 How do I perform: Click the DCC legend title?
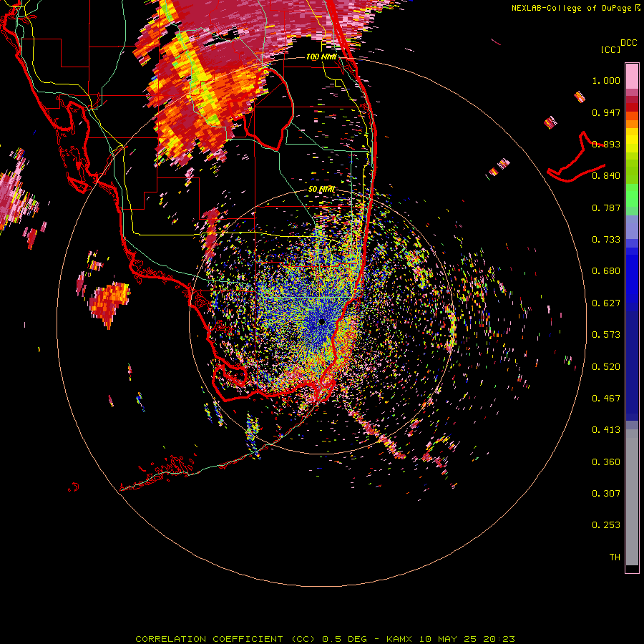coord(628,43)
